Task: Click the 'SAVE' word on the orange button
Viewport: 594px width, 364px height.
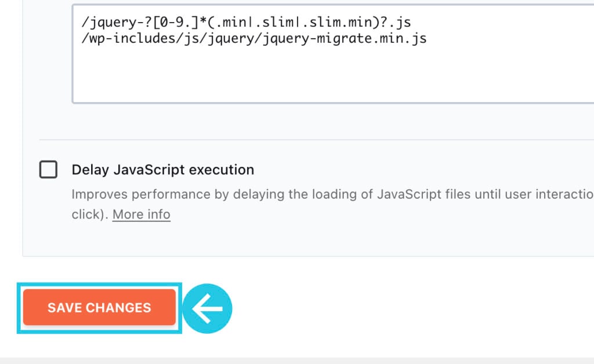Action: 64,308
